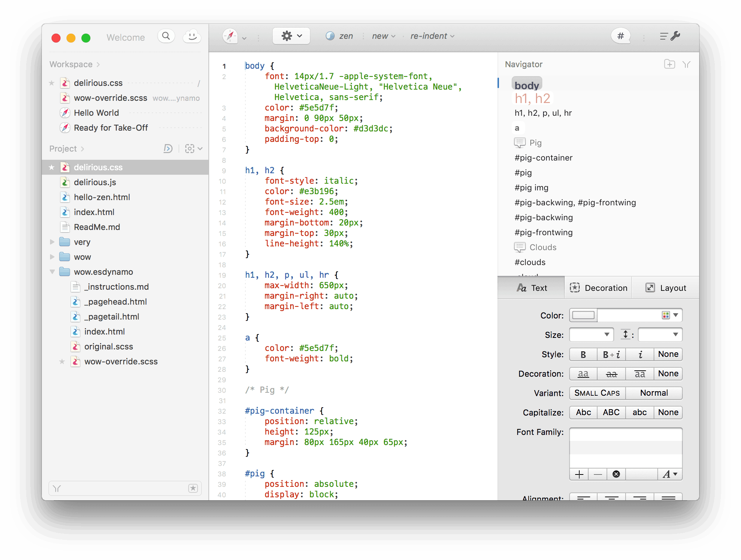Open the Size dropdown in Text panel
The image size is (741, 560).
(x=591, y=335)
